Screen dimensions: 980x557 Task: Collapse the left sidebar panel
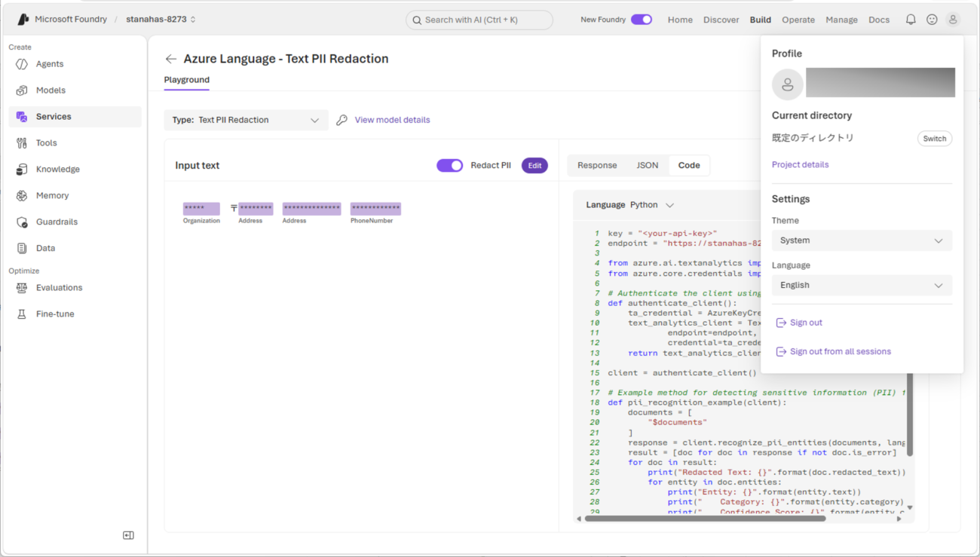click(128, 535)
